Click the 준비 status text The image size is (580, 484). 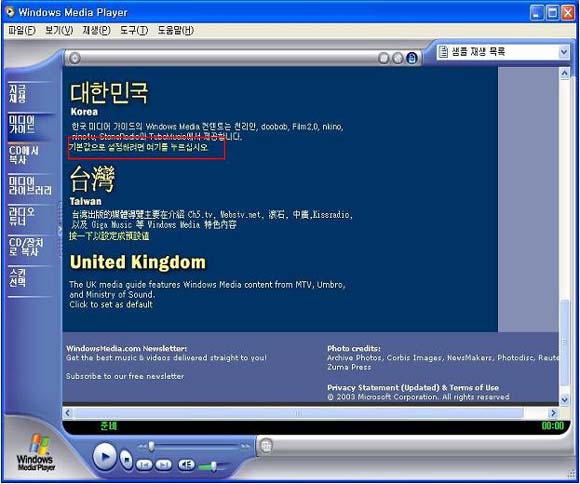tap(108, 426)
